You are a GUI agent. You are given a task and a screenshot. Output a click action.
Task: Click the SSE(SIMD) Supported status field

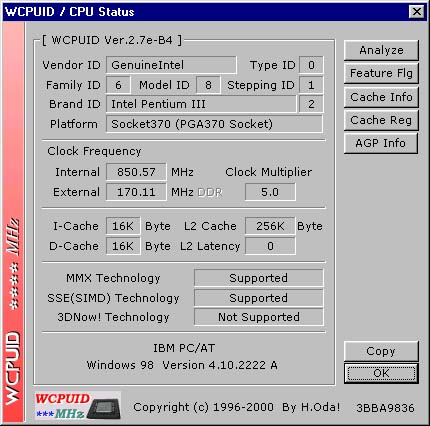click(259, 298)
